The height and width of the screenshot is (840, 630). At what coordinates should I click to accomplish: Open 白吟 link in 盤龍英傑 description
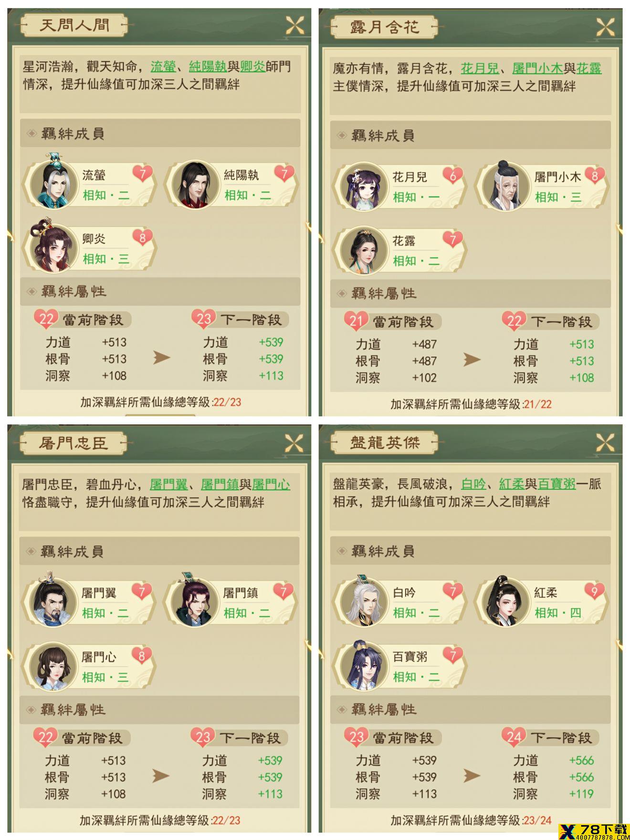(x=473, y=484)
